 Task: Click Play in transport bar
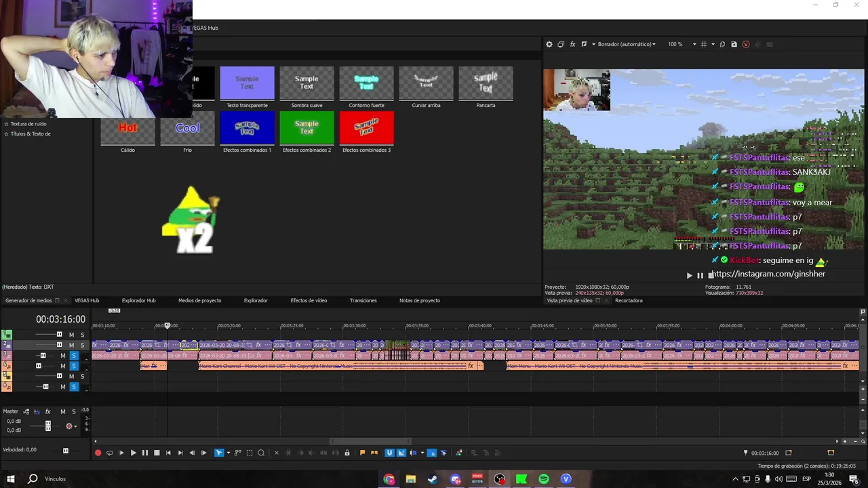coord(133,453)
